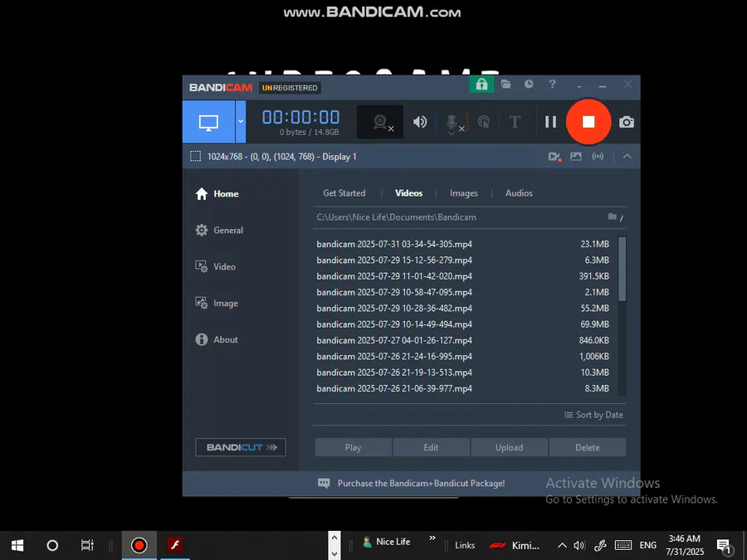Image resolution: width=747 pixels, height=560 pixels.
Task: Select bandicam 2025-07-29 11-01-42-020.mp4
Action: [x=462, y=276]
